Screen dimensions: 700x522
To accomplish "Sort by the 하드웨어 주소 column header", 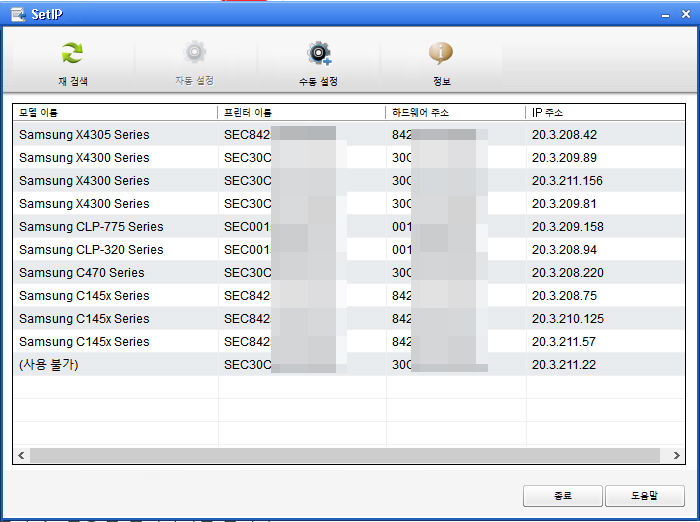I will click(x=455, y=113).
